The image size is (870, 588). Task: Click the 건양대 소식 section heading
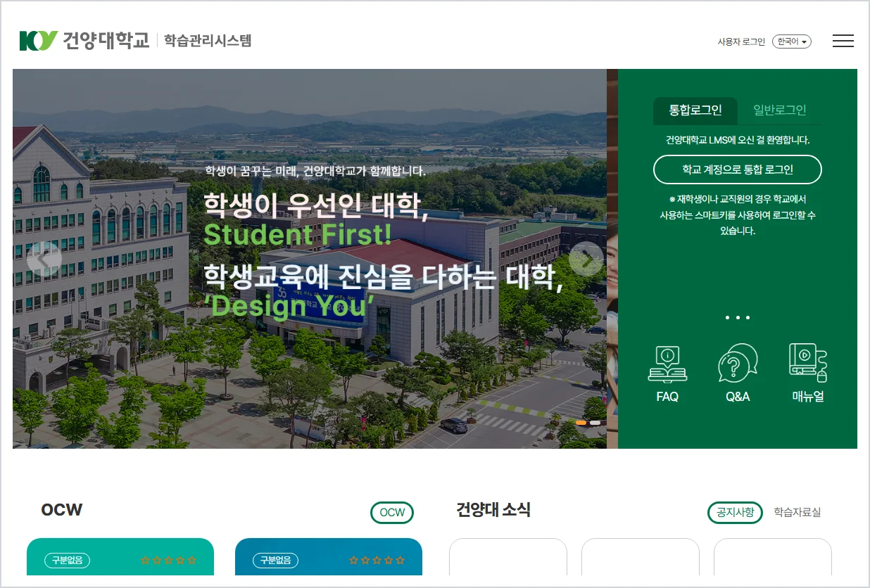point(493,510)
